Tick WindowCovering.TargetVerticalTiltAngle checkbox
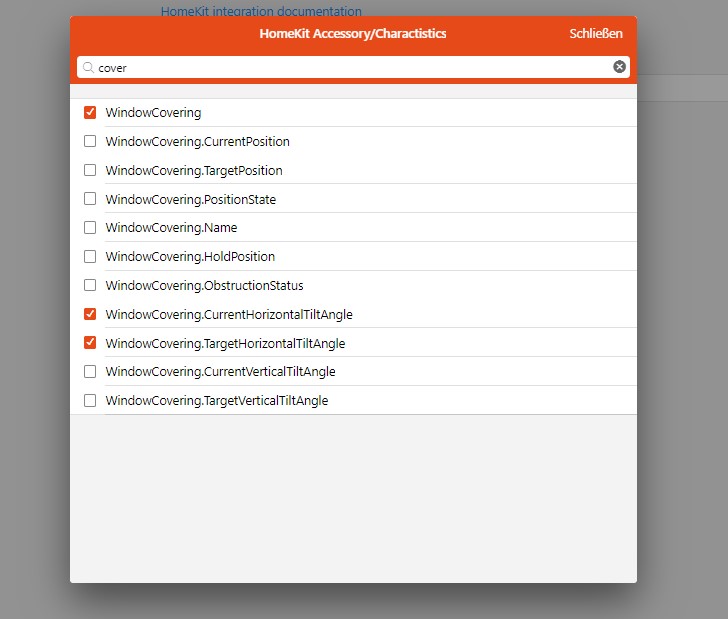728x619 pixels. click(90, 400)
